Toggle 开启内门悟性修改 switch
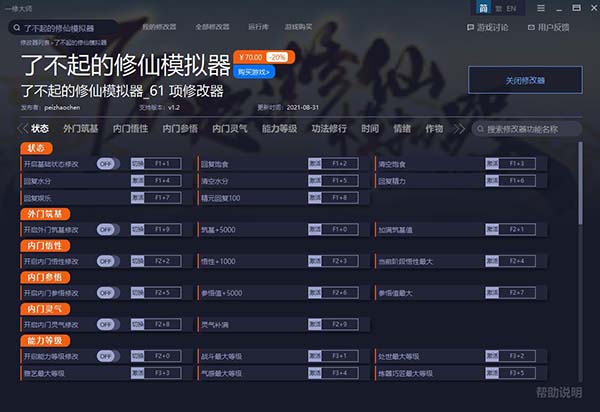 108,261
